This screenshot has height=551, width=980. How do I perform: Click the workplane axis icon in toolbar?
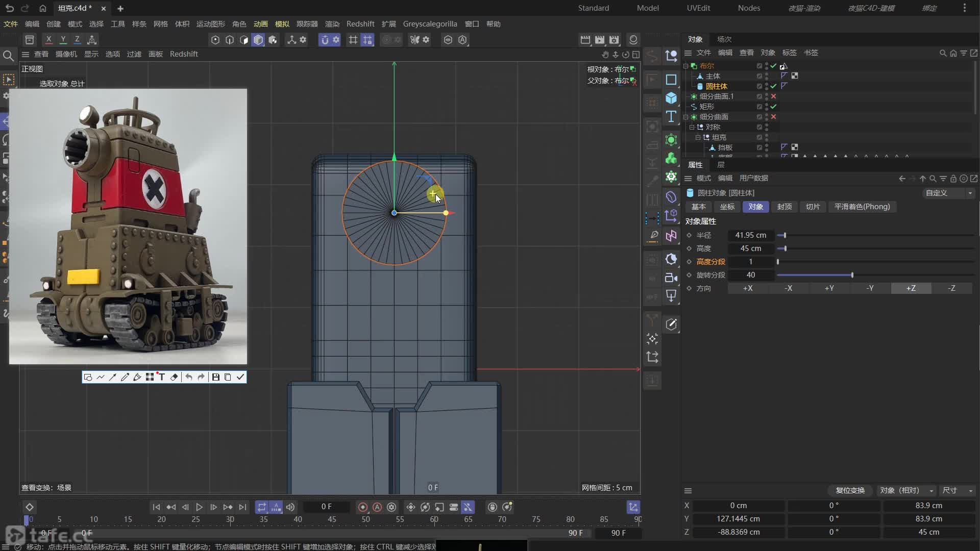coord(291,40)
